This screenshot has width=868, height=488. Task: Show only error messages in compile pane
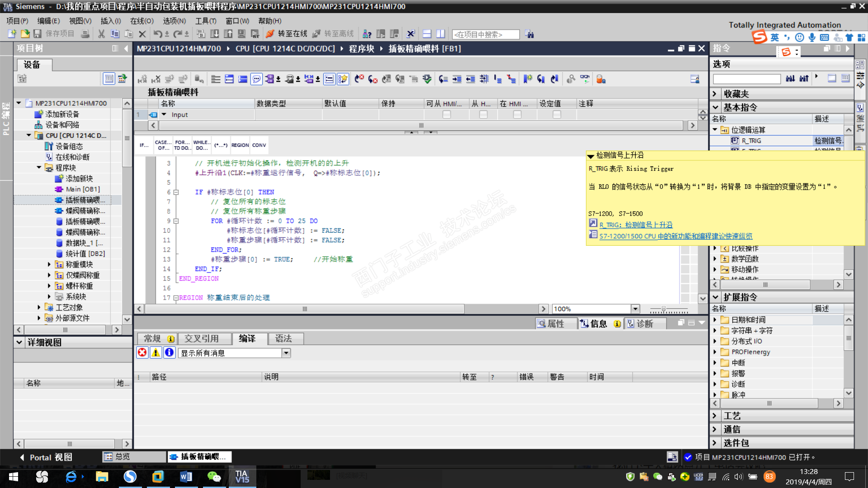point(142,352)
